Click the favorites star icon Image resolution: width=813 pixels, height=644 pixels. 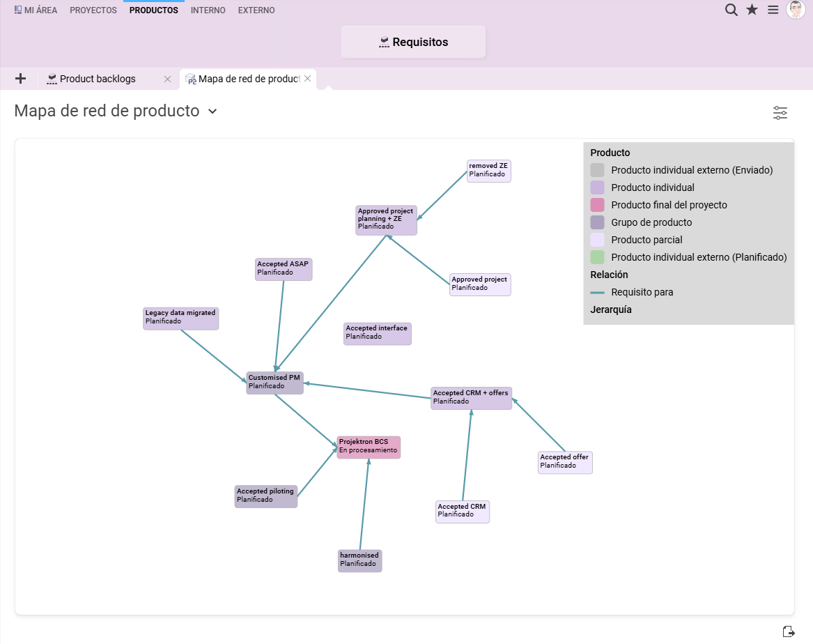coord(752,10)
